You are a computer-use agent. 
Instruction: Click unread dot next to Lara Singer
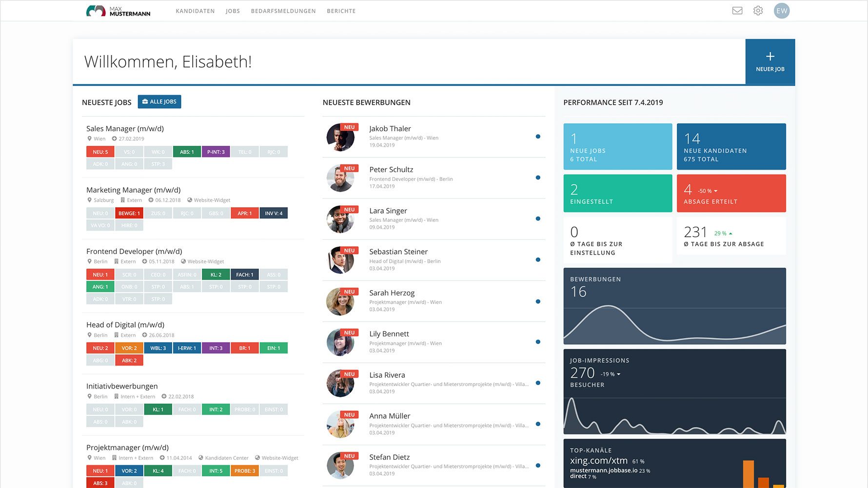[538, 218]
